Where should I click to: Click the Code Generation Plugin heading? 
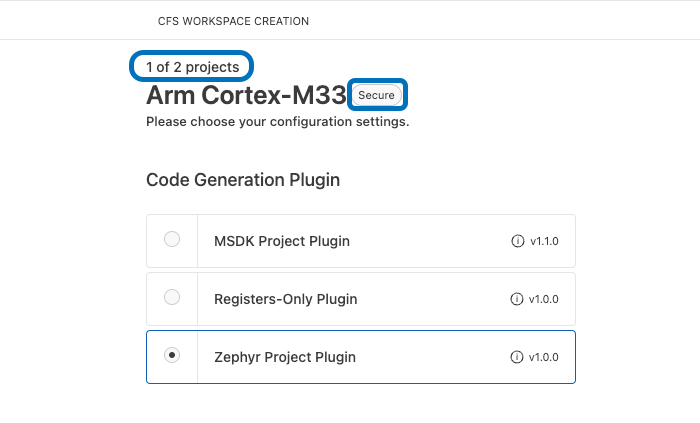243,180
